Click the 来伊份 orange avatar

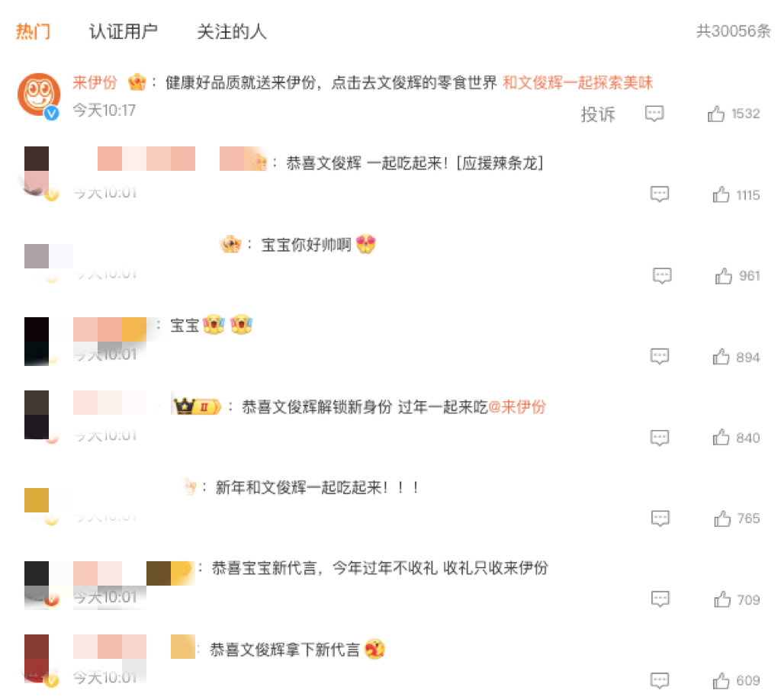click(38, 95)
